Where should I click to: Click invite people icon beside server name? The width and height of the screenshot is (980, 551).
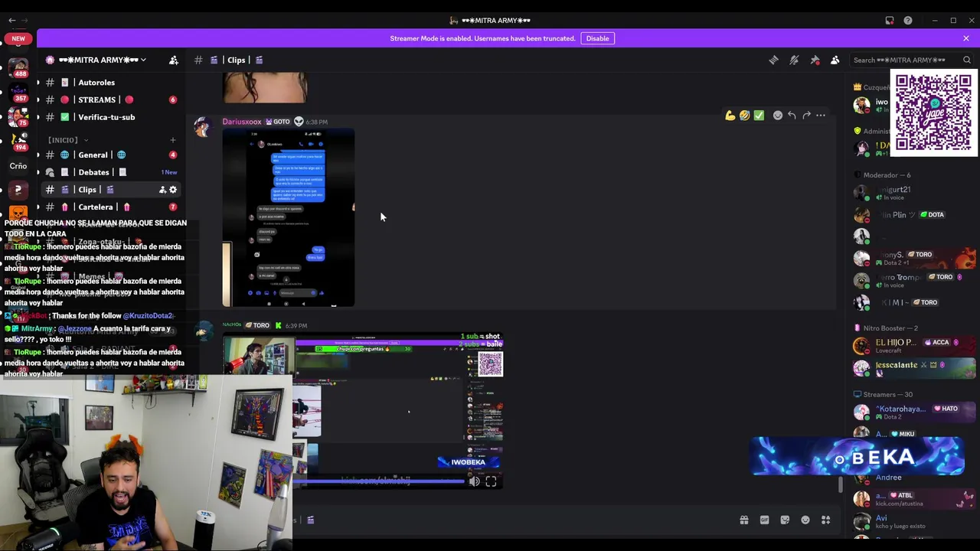click(x=174, y=60)
